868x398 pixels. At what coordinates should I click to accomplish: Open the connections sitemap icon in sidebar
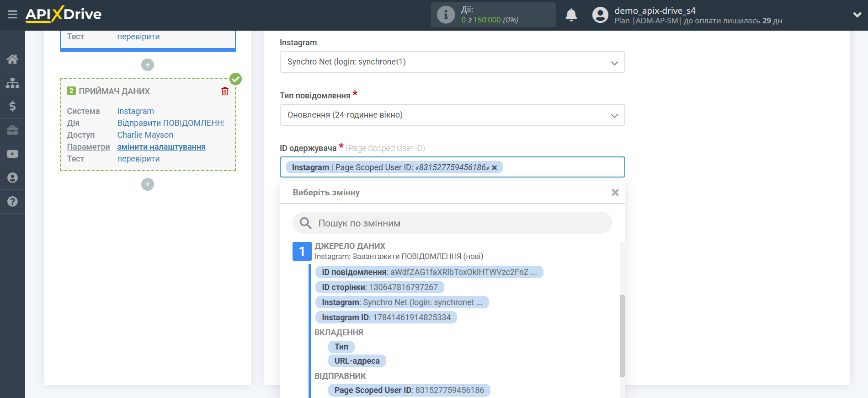tap(12, 83)
